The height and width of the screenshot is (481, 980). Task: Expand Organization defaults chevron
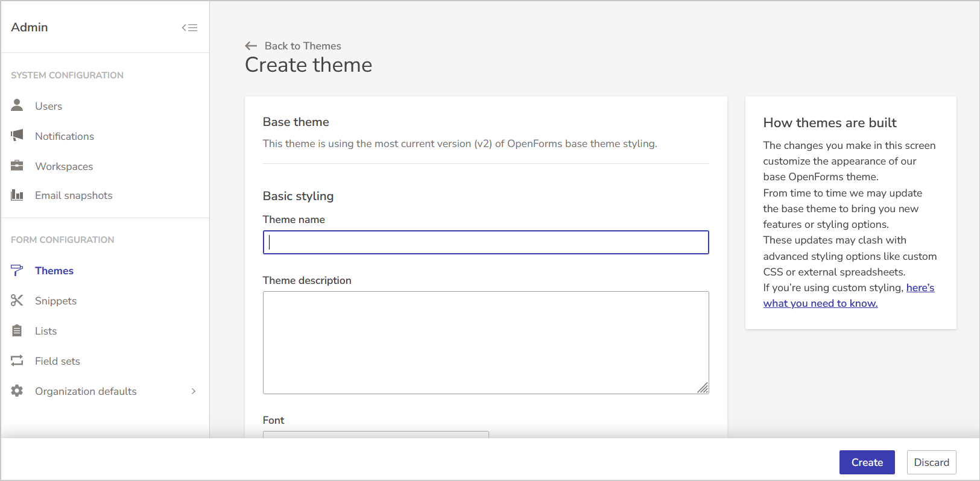coord(194,391)
